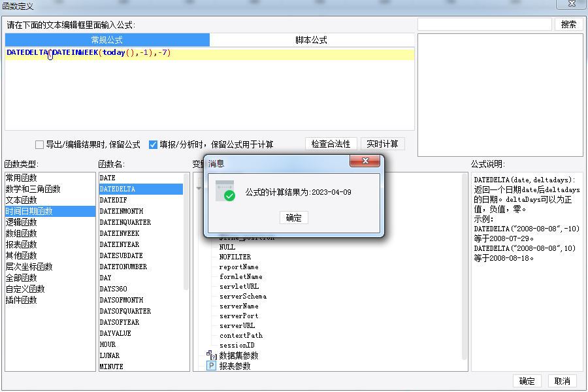
Task: Click the 搜索 button
Action: [568, 24]
